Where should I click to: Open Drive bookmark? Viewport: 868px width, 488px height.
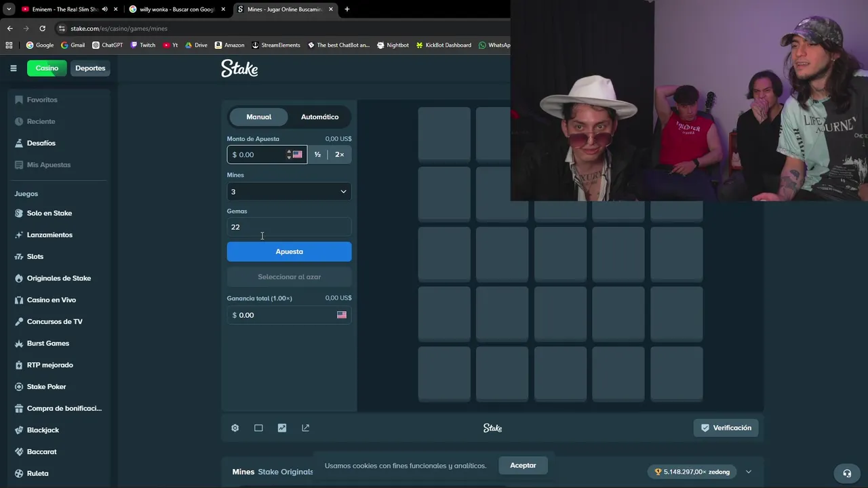tap(196, 45)
